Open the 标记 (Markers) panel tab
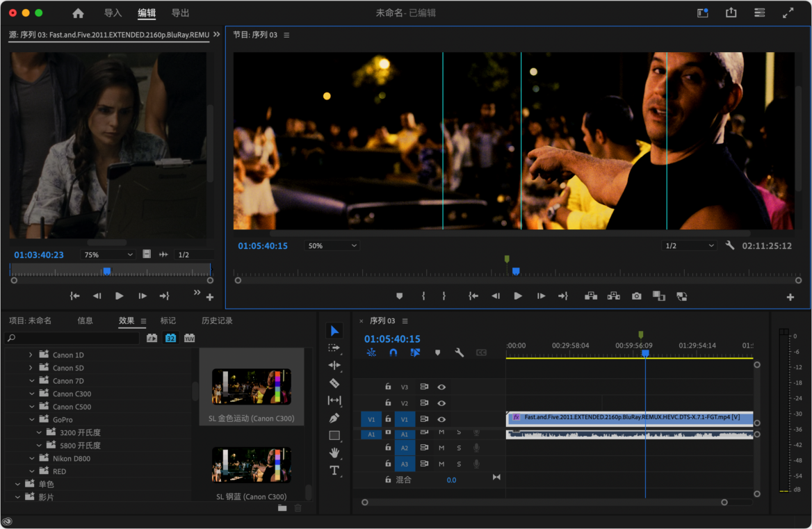Viewport: 812px width, 529px height. click(168, 320)
